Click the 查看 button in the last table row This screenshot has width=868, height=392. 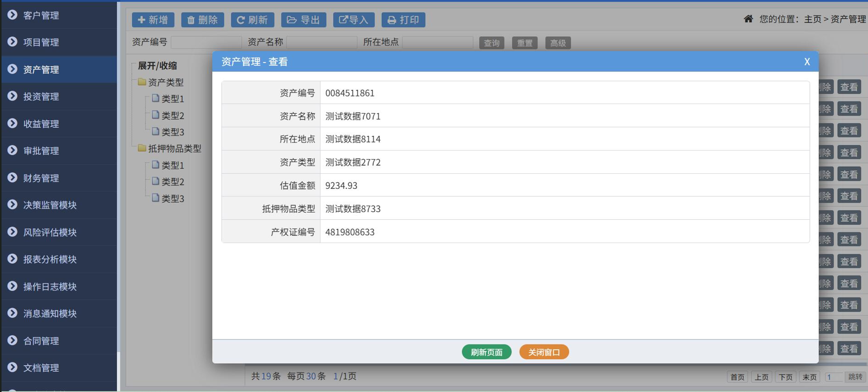[x=849, y=349]
